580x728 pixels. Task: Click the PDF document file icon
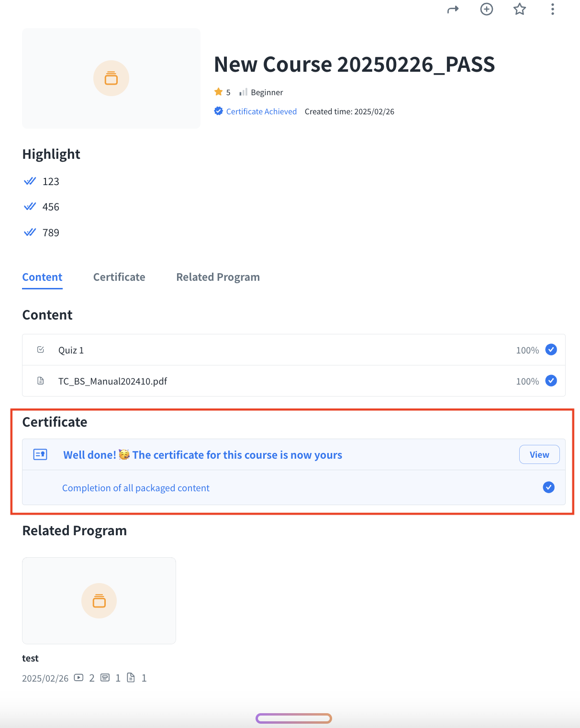click(41, 381)
